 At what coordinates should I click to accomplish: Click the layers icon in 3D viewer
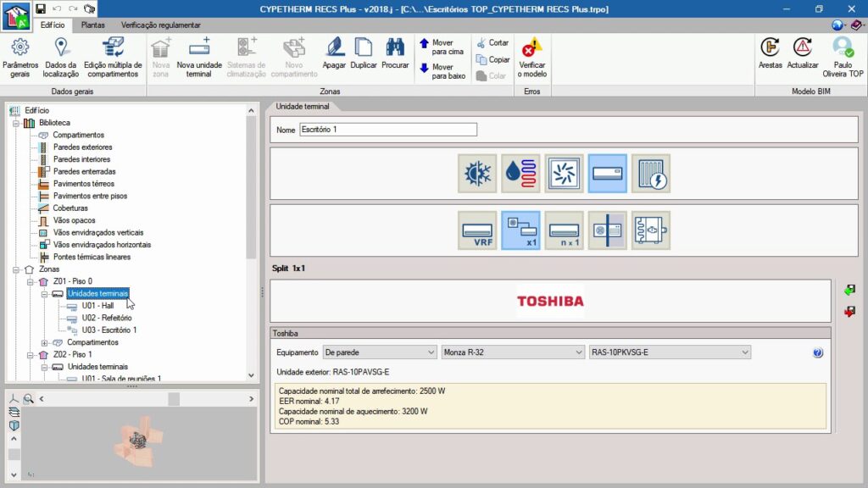click(x=14, y=412)
